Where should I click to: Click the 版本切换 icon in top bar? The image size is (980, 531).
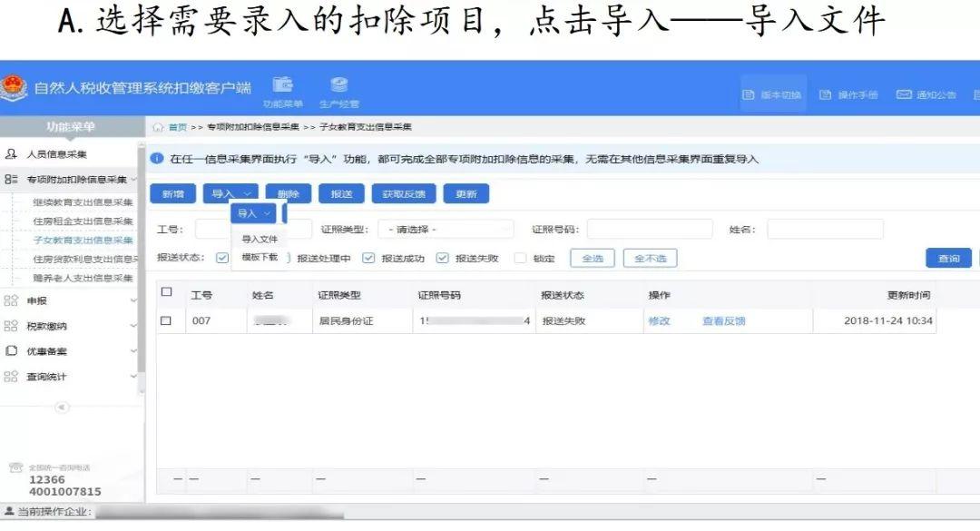tap(748, 94)
